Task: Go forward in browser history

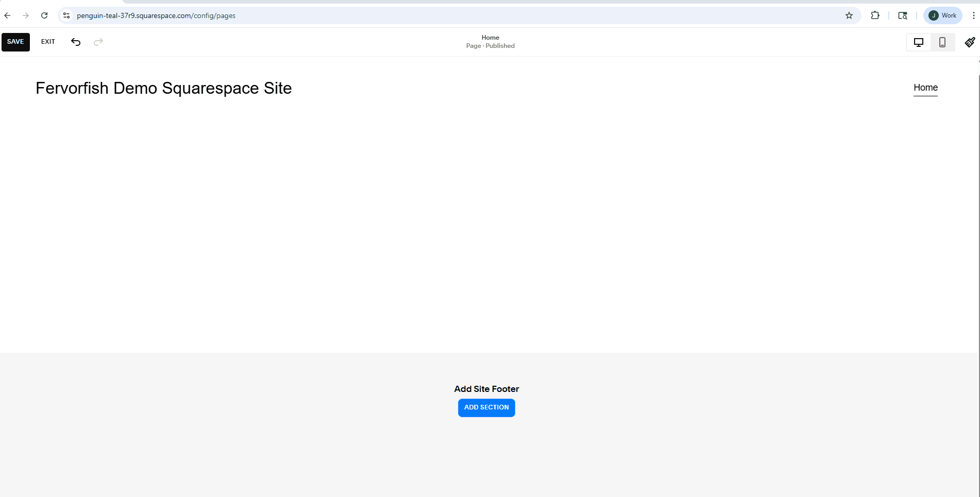Action: tap(26, 15)
